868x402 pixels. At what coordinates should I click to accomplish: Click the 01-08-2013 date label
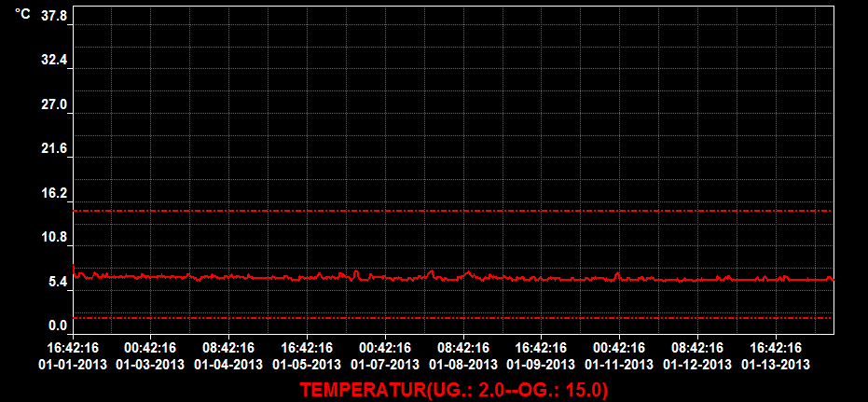coord(463,365)
